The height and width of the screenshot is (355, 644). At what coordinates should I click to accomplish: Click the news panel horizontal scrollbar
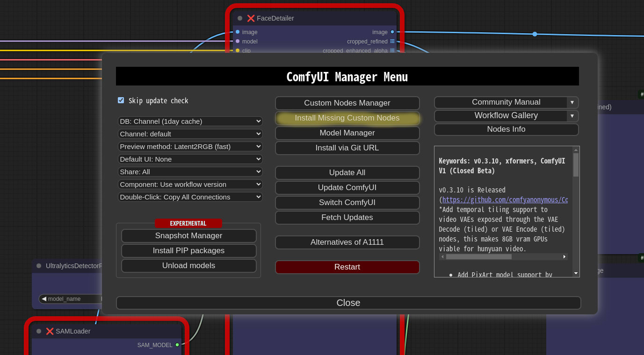[x=503, y=257]
